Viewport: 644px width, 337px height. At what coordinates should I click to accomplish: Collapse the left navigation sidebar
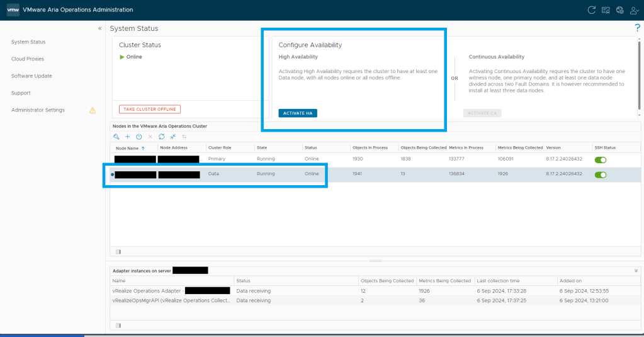pyautogui.click(x=99, y=28)
